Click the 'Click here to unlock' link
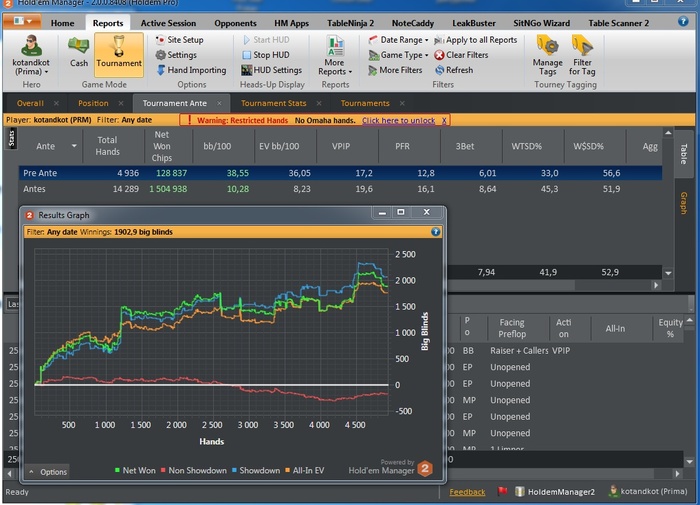 pos(398,120)
